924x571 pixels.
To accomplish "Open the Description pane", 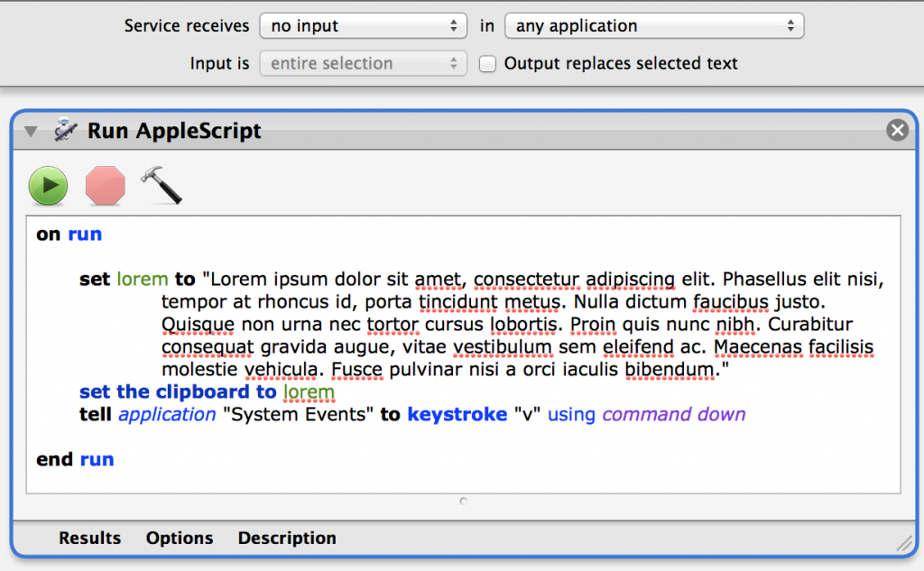I will tap(286, 538).
